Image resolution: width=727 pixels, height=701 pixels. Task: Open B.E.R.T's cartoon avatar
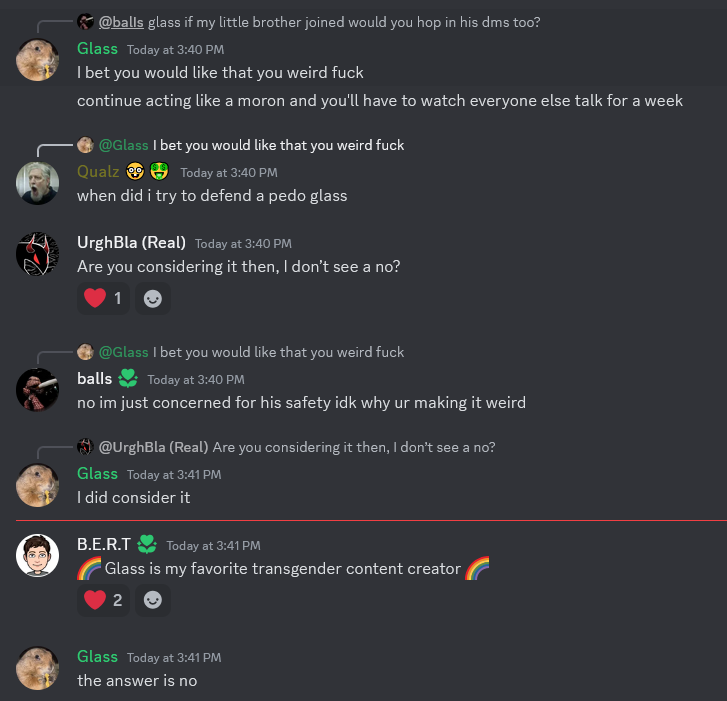coord(37,556)
